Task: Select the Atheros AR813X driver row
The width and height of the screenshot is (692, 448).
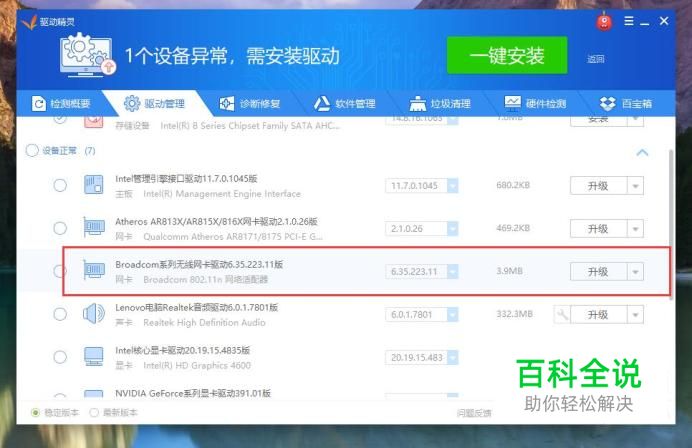Action: click(60, 228)
